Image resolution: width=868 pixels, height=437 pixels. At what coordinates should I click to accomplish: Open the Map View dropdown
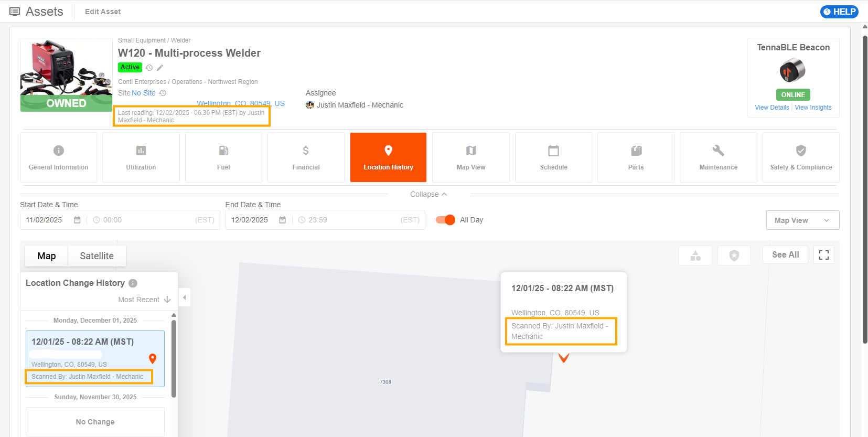tap(802, 220)
